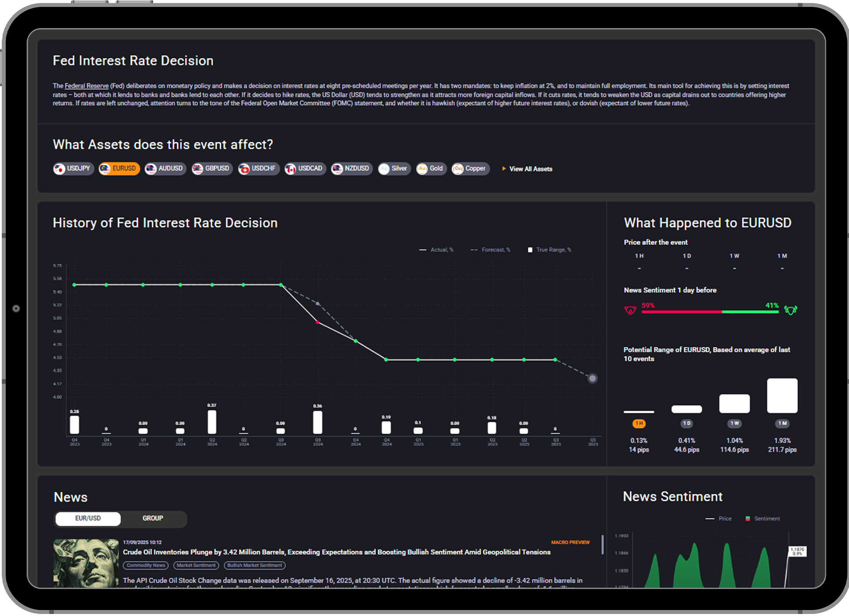Select the GBPUSD asset chip
Screen dimensions: 849x616
click(212, 168)
